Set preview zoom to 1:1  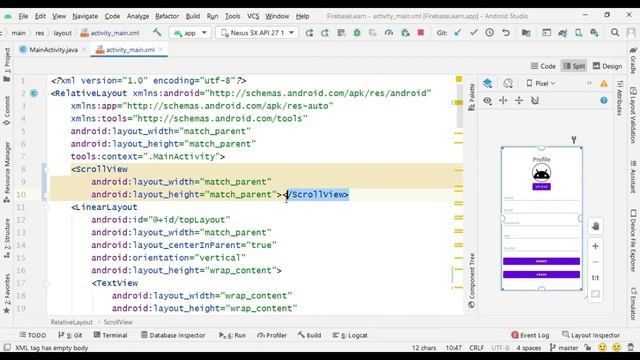click(x=595, y=278)
